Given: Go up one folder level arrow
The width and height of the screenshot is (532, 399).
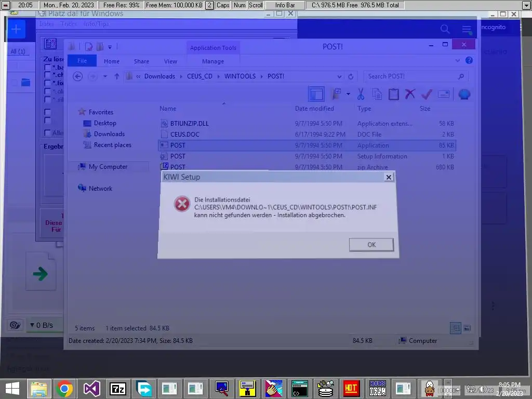Looking at the screenshot, I should click(117, 76).
